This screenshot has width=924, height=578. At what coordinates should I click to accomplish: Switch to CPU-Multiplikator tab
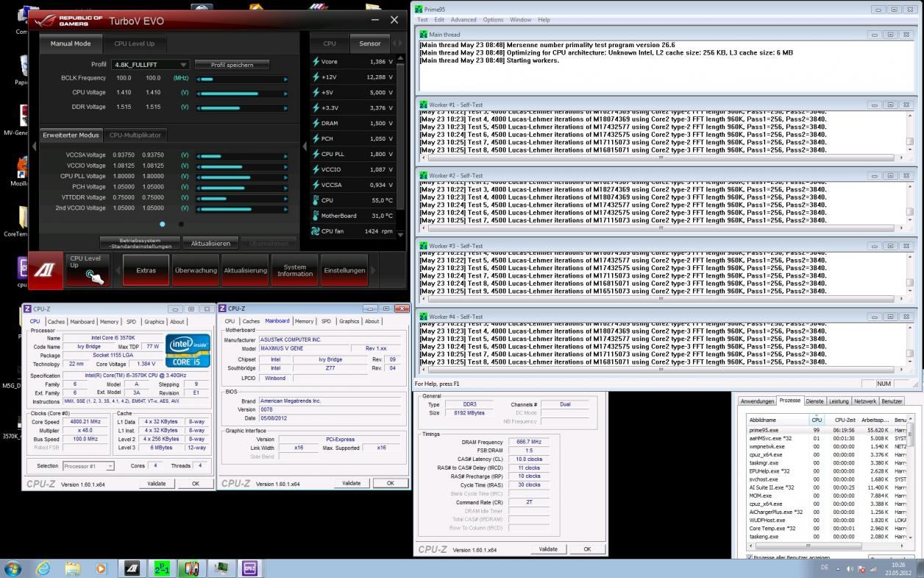point(136,135)
